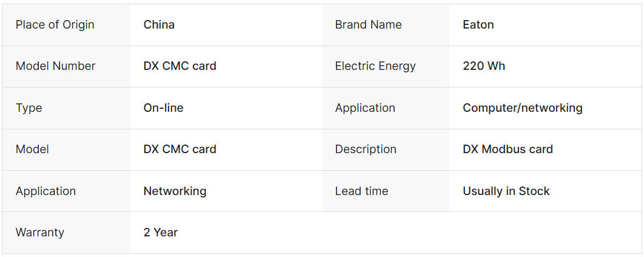Screen dimensions: 644x257
Task: Click the Lead time label
Action: (361, 191)
